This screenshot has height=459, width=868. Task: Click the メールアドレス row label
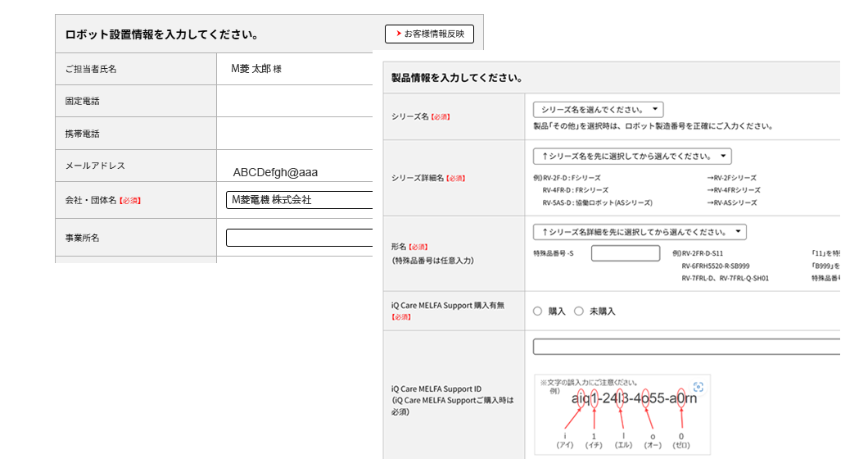click(x=95, y=166)
